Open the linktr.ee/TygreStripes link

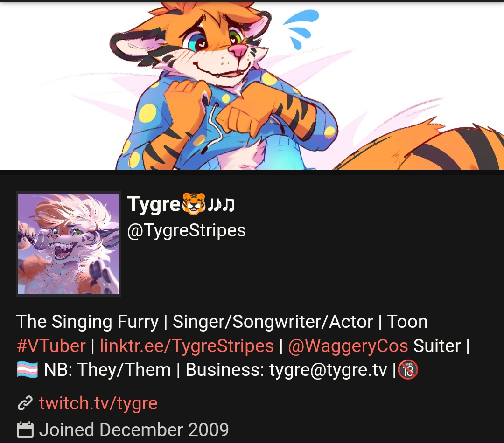[x=187, y=346]
